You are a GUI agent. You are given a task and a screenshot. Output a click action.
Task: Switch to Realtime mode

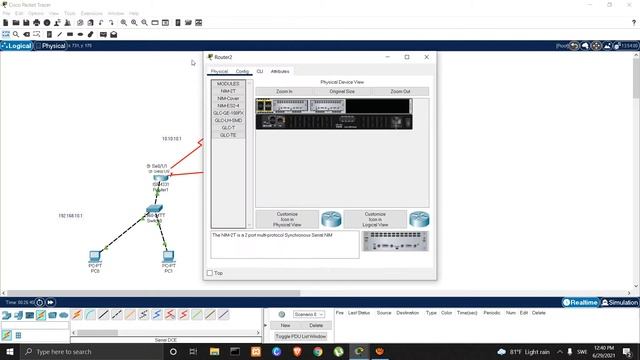tap(580, 302)
